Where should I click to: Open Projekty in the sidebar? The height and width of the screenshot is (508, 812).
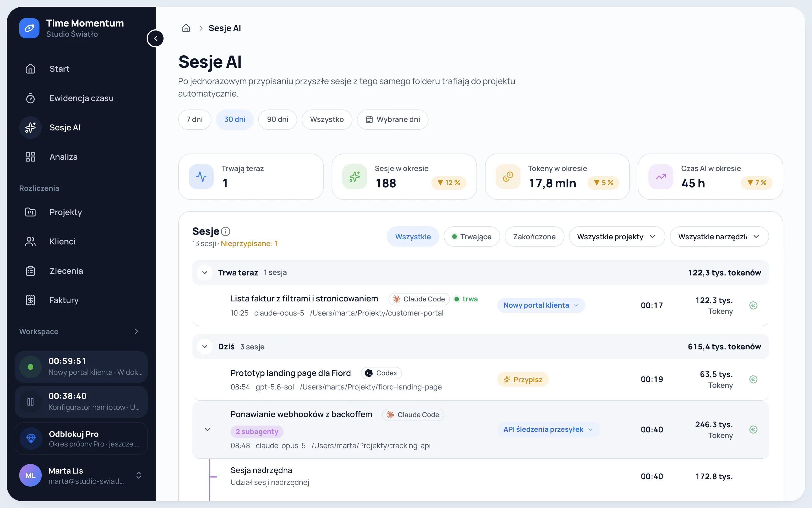pos(81,212)
